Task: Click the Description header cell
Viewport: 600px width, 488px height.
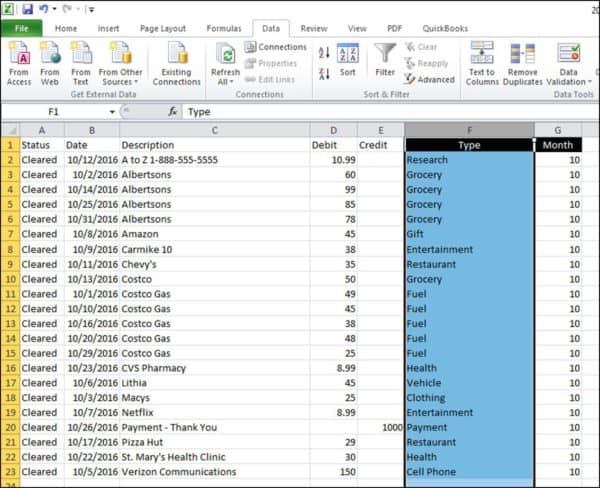Action: pos(214,145)
